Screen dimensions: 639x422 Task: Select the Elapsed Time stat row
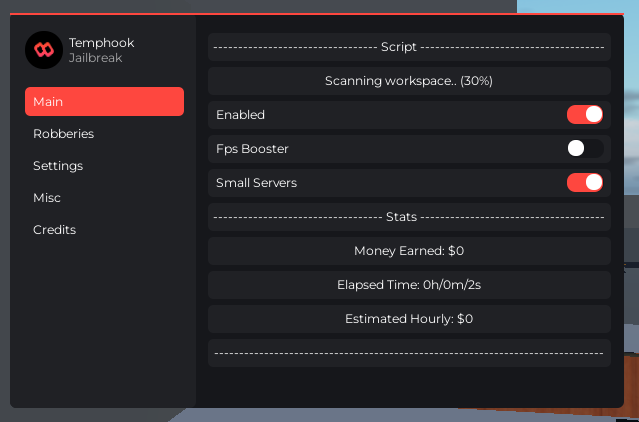408,285
